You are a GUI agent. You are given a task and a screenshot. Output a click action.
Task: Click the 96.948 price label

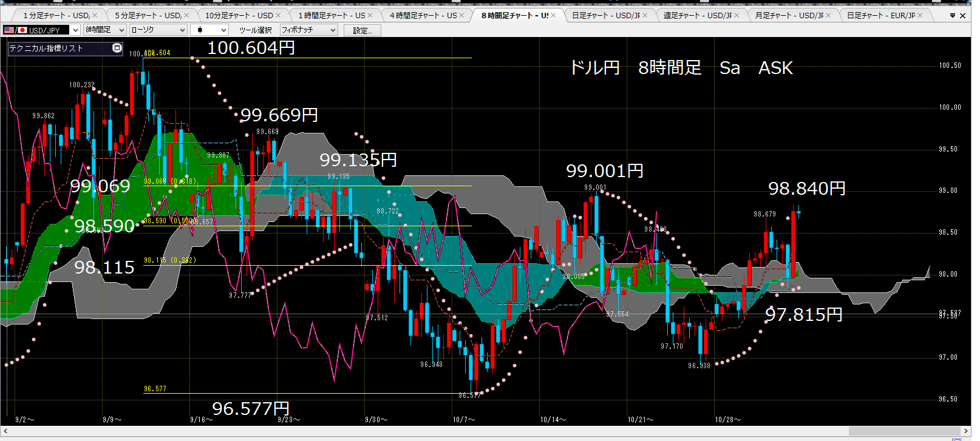[x=432, y=365]
